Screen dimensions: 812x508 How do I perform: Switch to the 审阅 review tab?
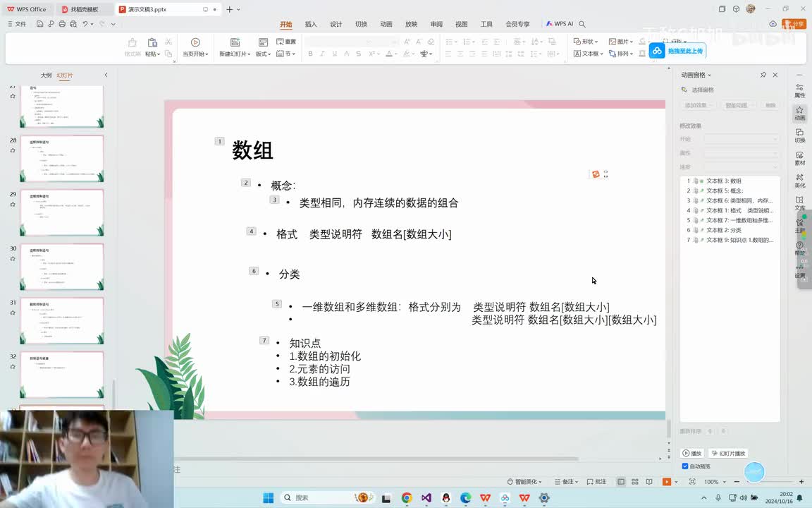click(x=436, y=25)
